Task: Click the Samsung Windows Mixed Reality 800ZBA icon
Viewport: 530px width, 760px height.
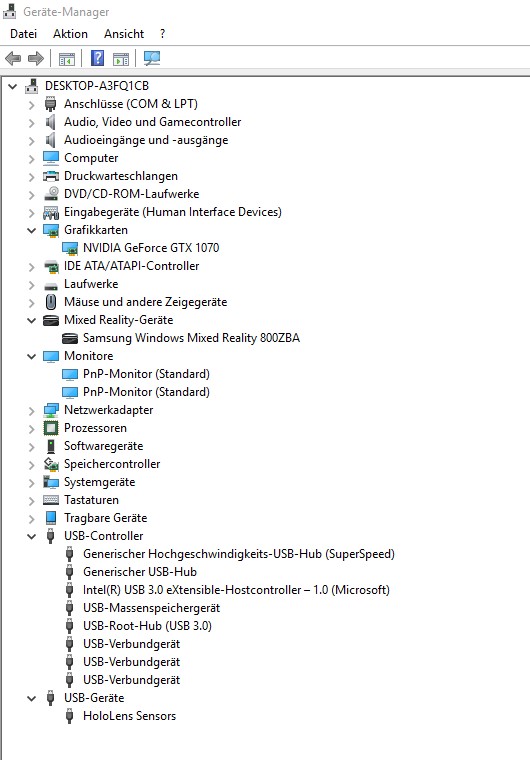Action: [70, 338]
